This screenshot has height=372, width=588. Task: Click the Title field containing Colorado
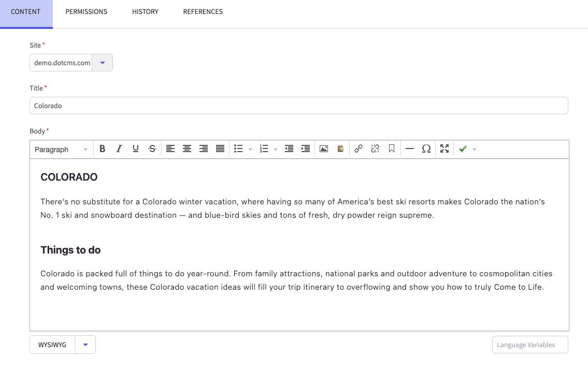click(298, 106)
